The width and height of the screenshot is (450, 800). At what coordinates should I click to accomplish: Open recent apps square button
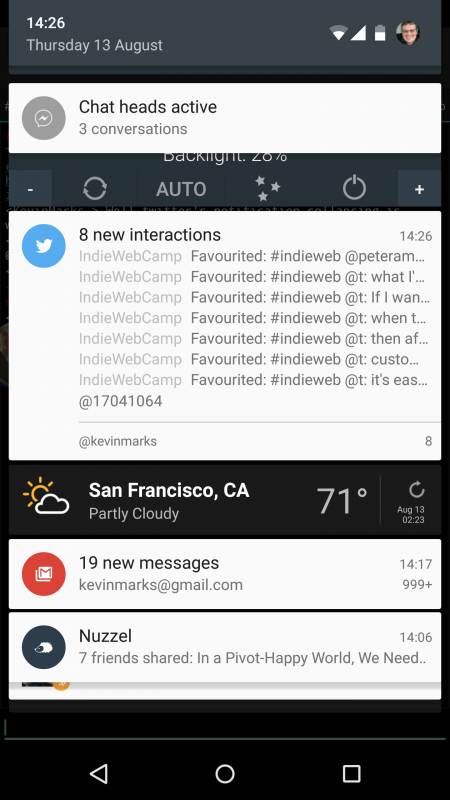[351, 773]
